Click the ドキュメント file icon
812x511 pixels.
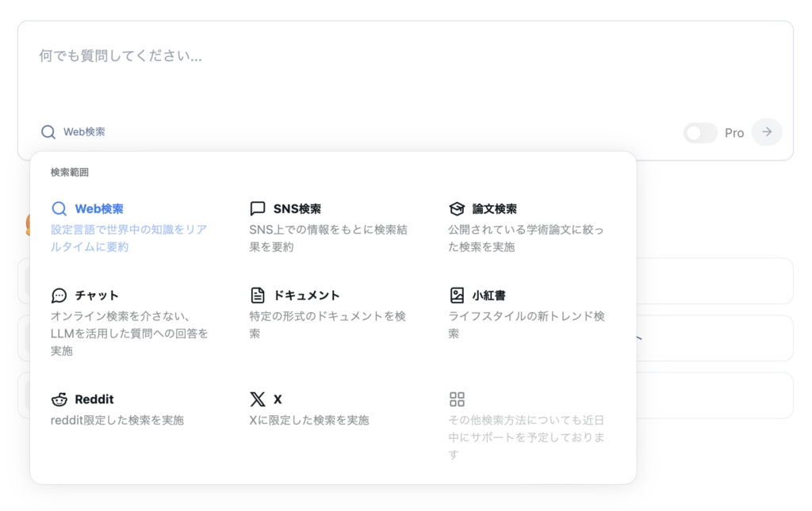pyautogui.click(x=258, y=296)
